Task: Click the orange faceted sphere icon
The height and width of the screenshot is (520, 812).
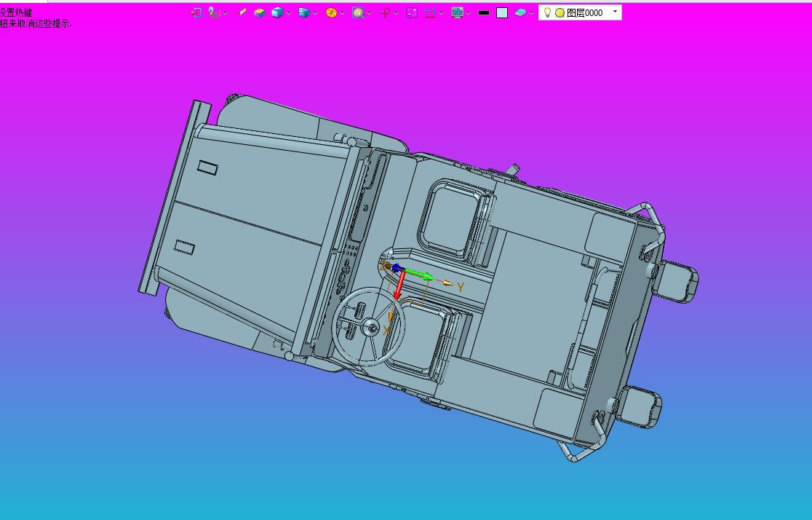Action: point(332,13)
